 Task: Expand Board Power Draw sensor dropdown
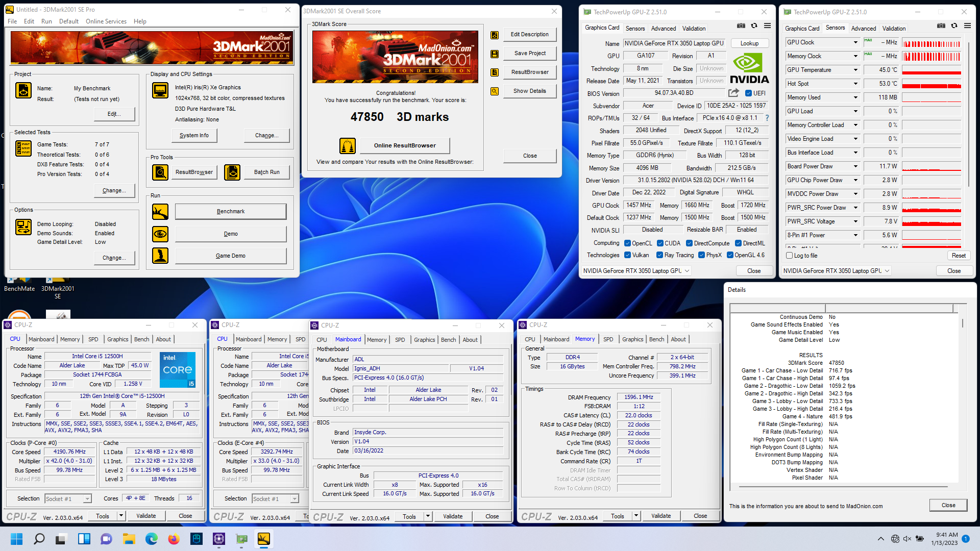click(855, 166)
